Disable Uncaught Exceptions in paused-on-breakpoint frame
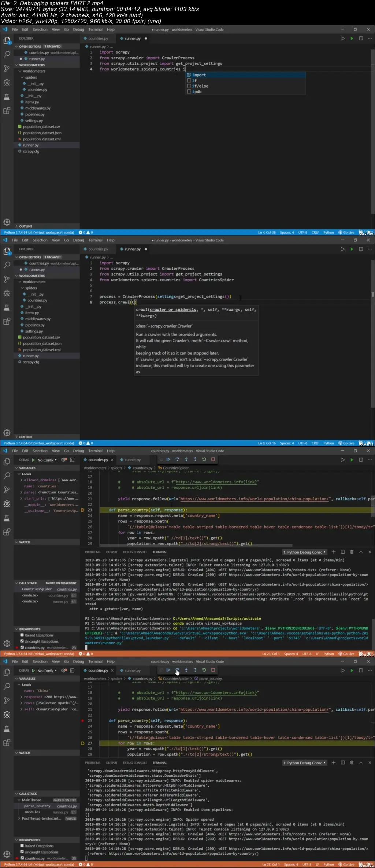This screenshot has width=375, height=868. pyautogui.click(x=22, y=642)
